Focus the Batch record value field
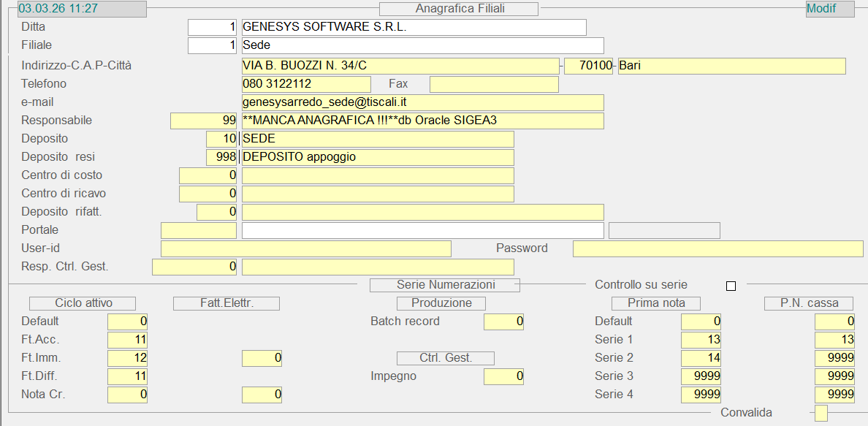Viewport: 868px width, 426px height. [503, 322]
